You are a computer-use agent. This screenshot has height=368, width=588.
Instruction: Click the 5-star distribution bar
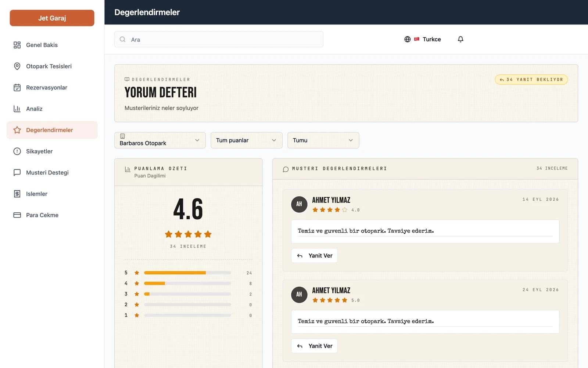[187, 273]
